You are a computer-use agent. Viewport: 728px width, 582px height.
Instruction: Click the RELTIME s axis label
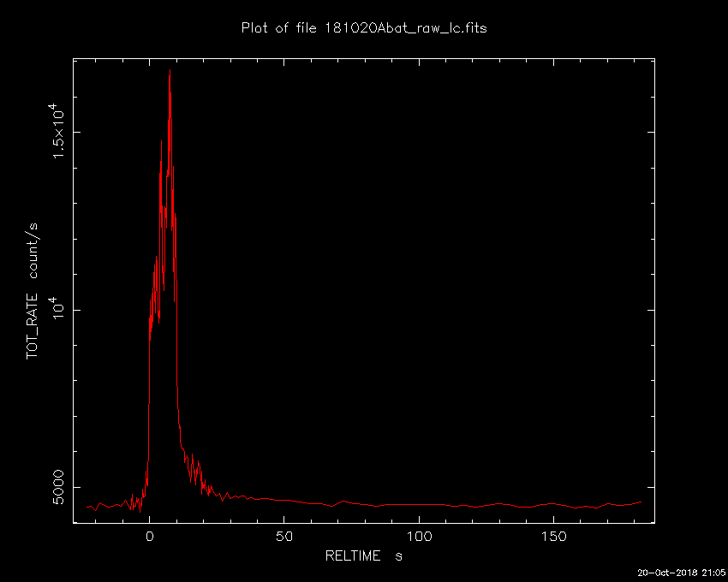pyautogui.click(x=364, y=555)
